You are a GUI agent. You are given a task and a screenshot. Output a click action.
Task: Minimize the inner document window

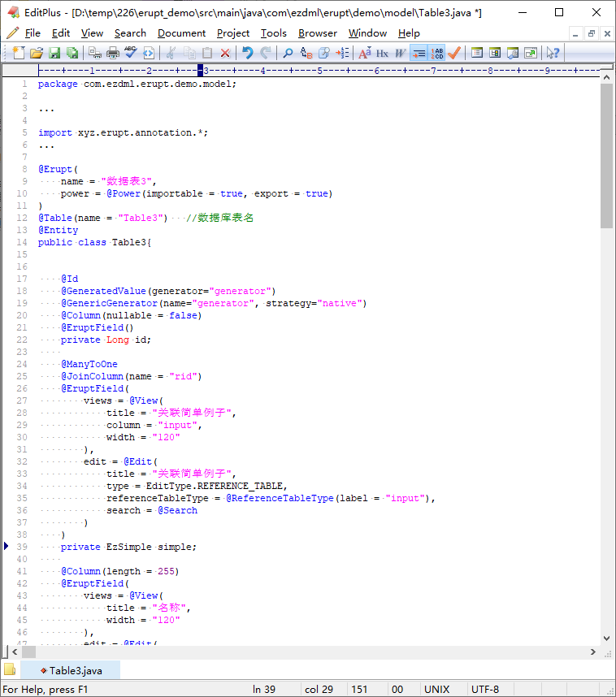click(x=575, y=33)
